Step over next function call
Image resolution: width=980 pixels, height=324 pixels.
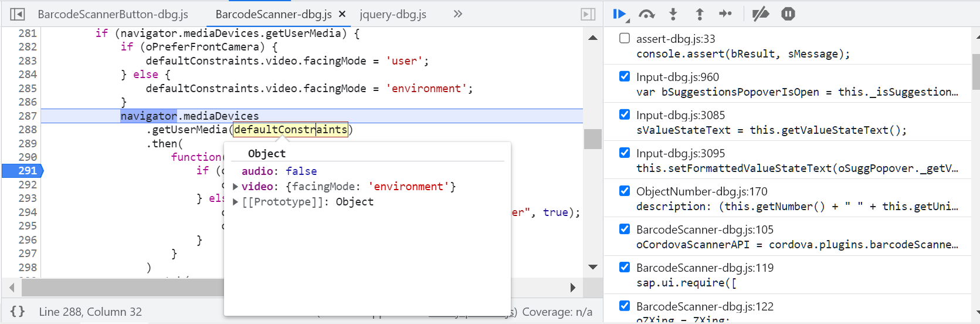[647, 14]
